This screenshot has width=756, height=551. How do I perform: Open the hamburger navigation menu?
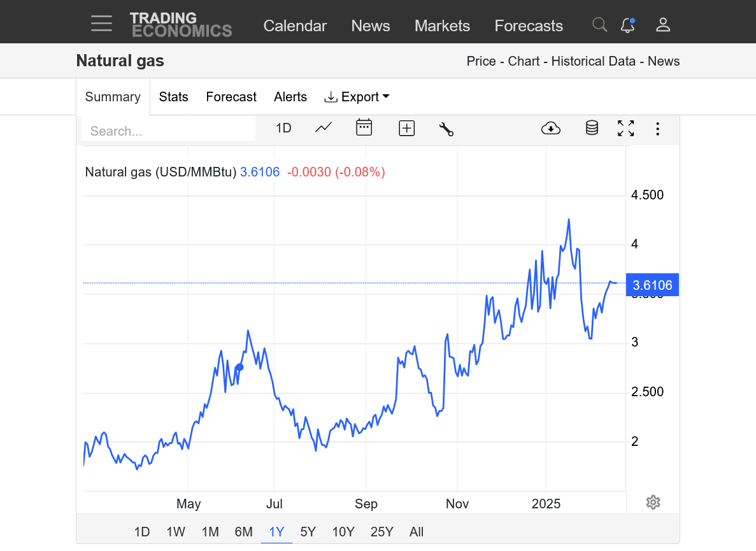(101, 24)
